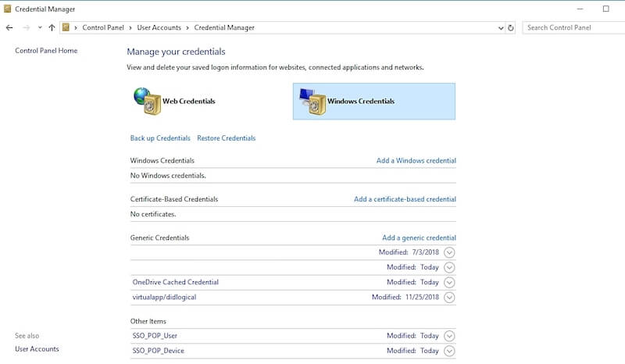Screen dimensions: 625x364
Task: Click Back up Credentials
Action: pyautogui.click(x=160, y=138)
